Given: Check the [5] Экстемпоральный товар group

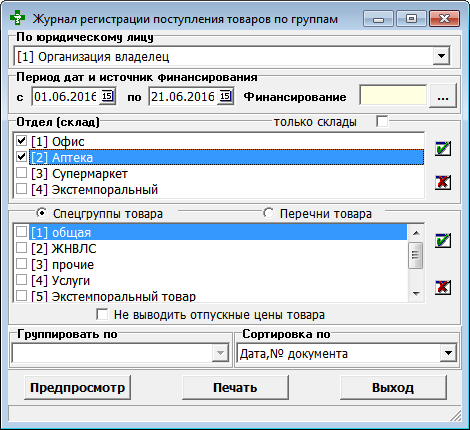Looking at the screenshot, I should point(22,296).
